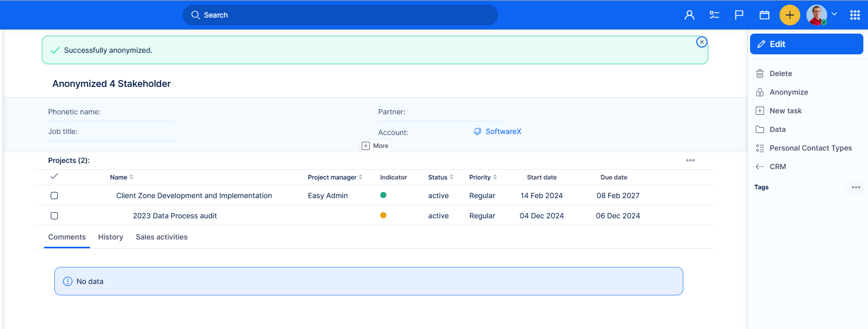
Task: Open the user profile icon in top bar
Action: coord(689,15)
